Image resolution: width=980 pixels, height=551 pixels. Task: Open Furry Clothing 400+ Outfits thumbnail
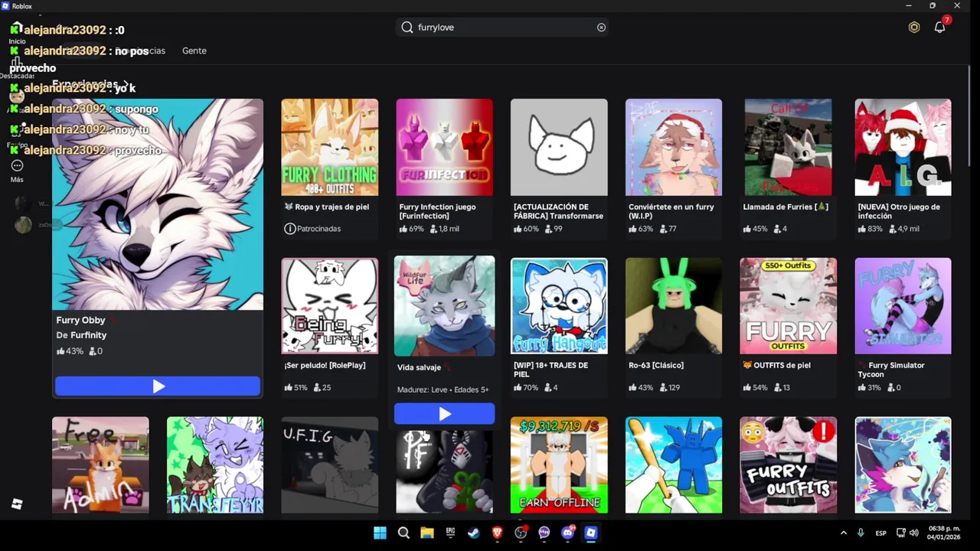tap(330, 147)
